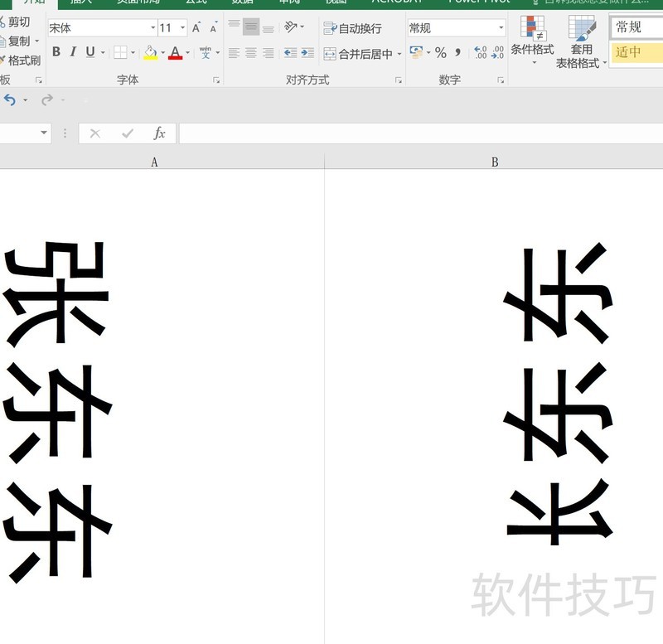663x644 pixels.
Task: Select column B header
Action: click(x=495, y=162)
